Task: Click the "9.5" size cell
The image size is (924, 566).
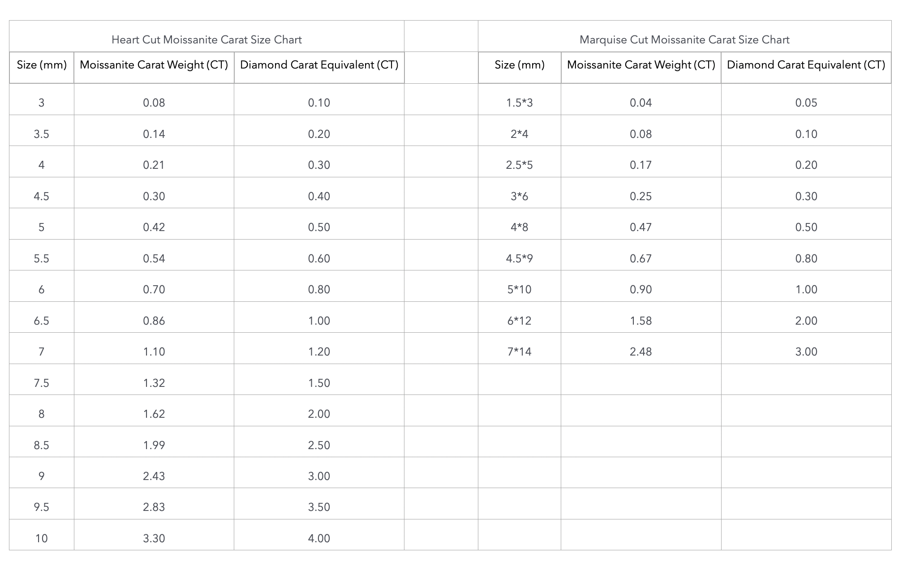Action: pyautogui.click(x=42, y=507)
